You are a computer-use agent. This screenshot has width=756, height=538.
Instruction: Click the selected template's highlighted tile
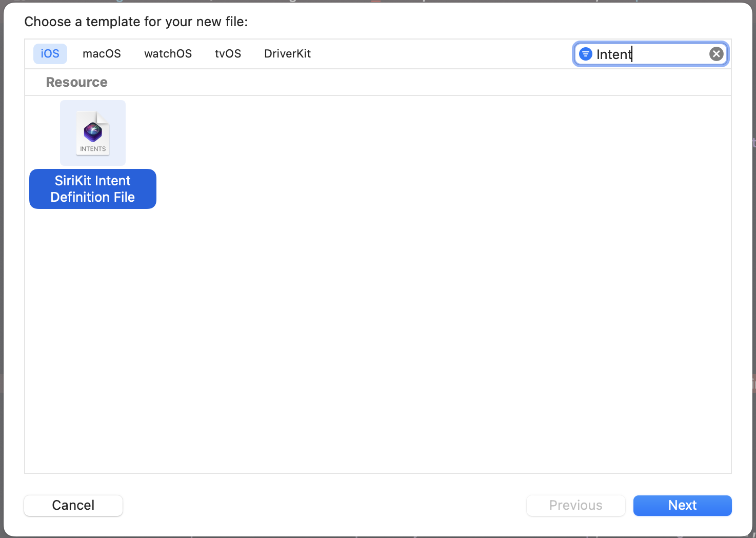pos(92,132)
